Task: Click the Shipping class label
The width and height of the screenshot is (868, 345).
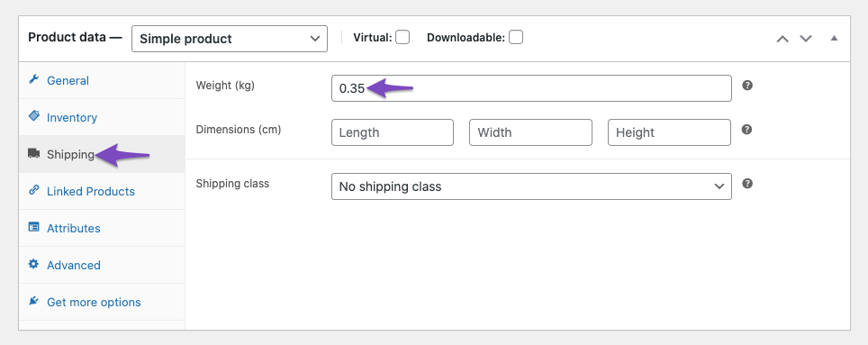Action: click(232, 183)
